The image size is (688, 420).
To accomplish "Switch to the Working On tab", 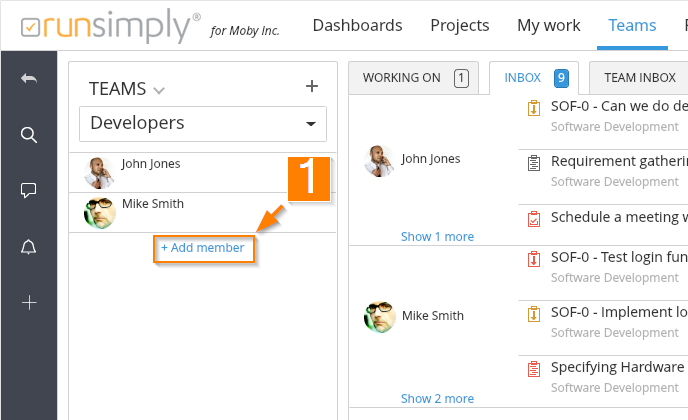I will tap(414, 77).
